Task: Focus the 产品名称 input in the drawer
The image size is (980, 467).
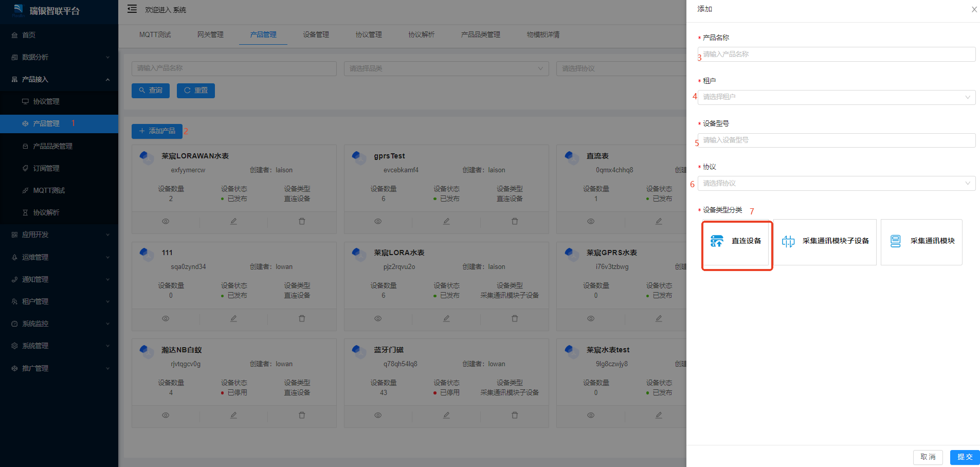Action: point(837,54)
